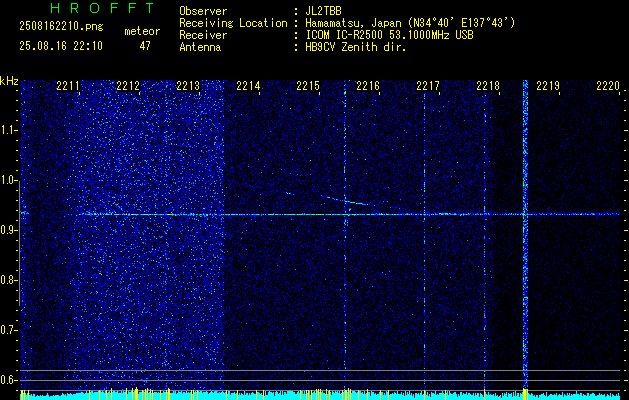Click the bright vertical burst before 2219
The height and width of the screenshot is (400, 629).
525,235
